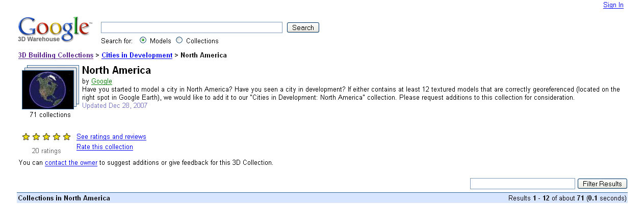Focus the main search text box

(191, 27)
